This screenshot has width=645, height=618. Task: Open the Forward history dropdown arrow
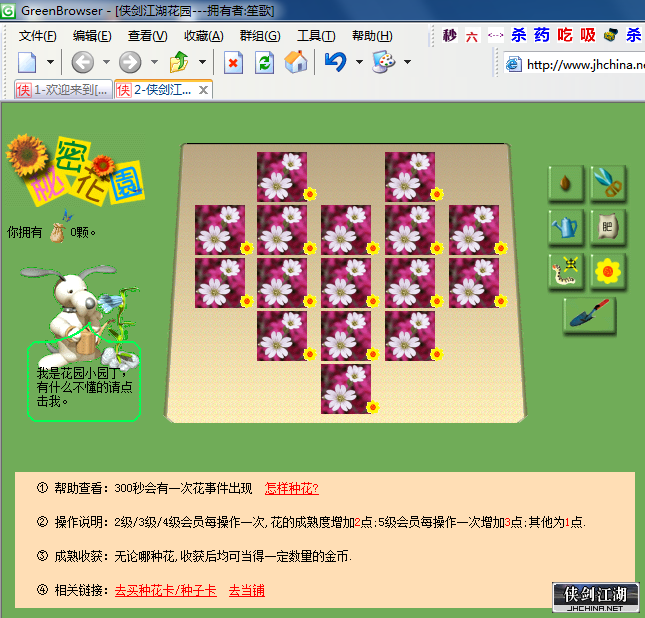tap(154, 63)
